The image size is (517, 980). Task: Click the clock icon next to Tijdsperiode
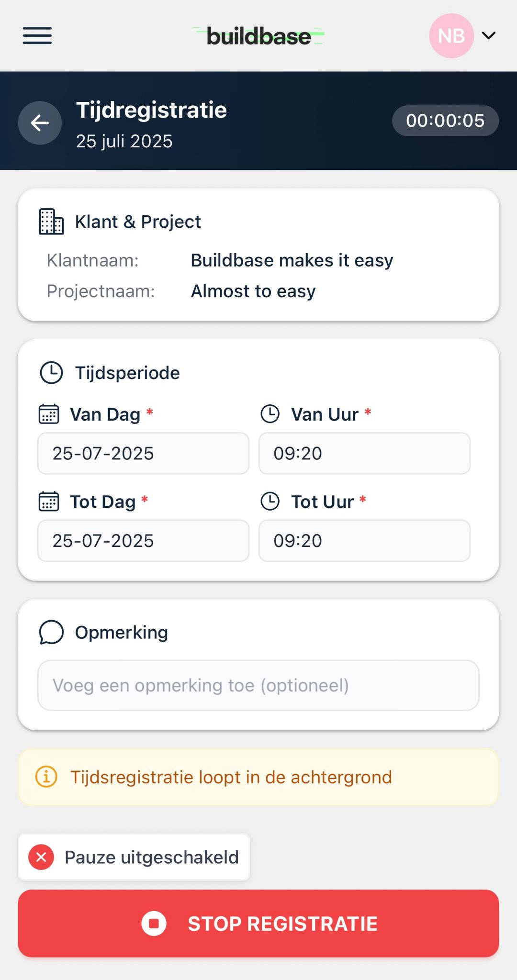coord(51,373)
